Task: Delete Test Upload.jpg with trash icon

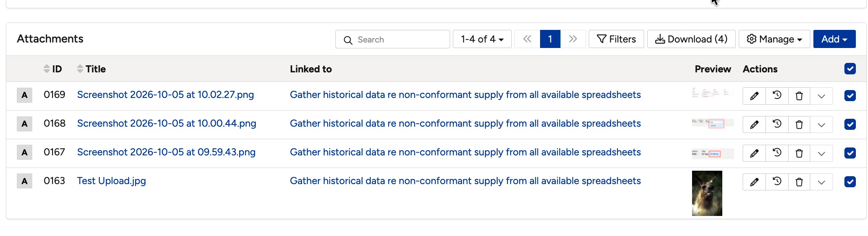Action: [799, 182]
